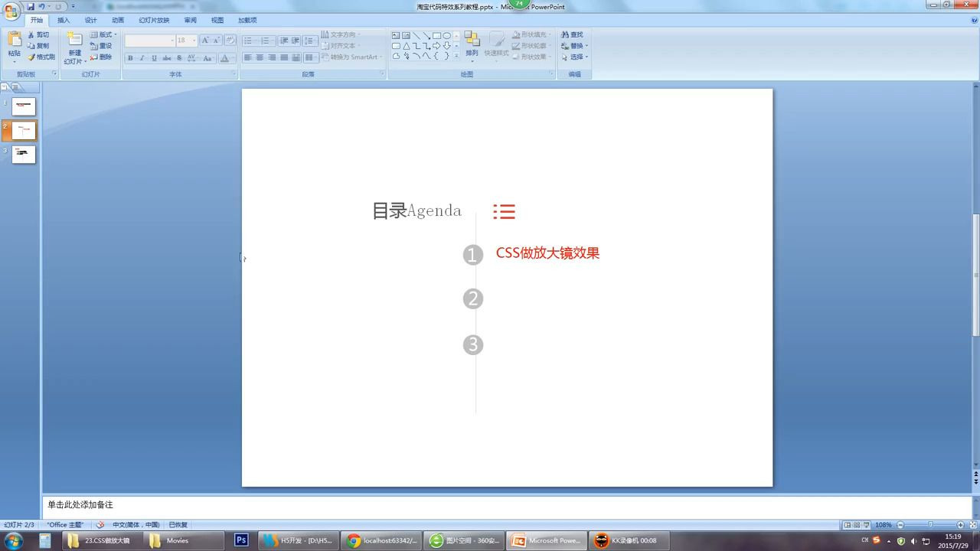Toggle Align Left paragraph alignment

248,57
